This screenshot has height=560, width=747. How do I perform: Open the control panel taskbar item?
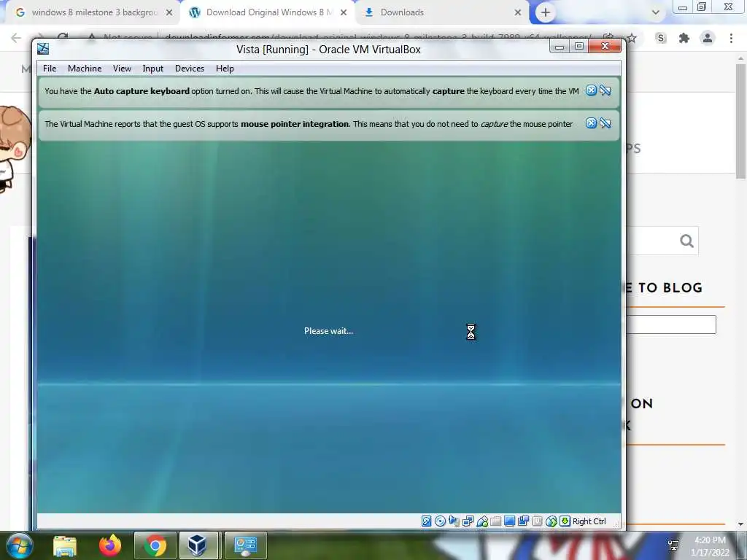[245, 545]
